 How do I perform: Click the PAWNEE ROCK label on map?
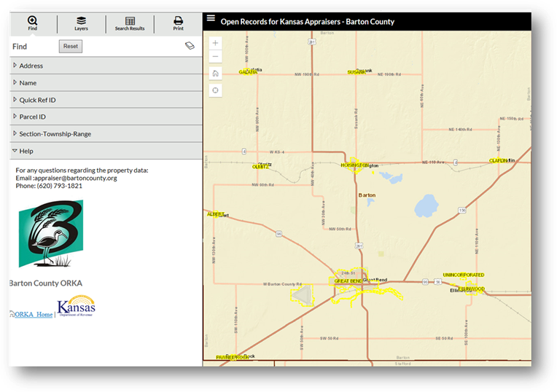(233, 357)
